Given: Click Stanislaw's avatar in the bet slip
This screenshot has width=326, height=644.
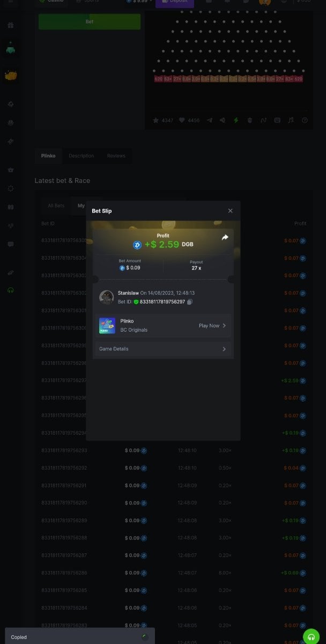Looking at the screenshot, I should 107,297.
